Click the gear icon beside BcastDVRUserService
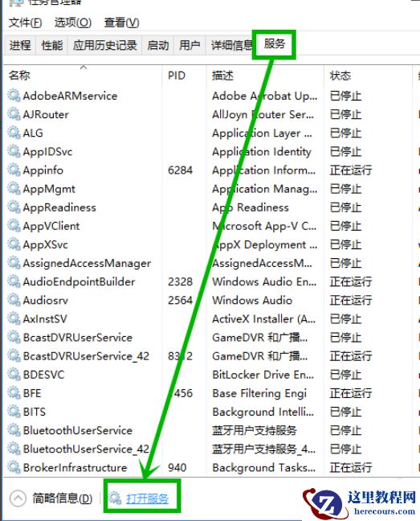This screenshot has width=420, height=521. 14,338
